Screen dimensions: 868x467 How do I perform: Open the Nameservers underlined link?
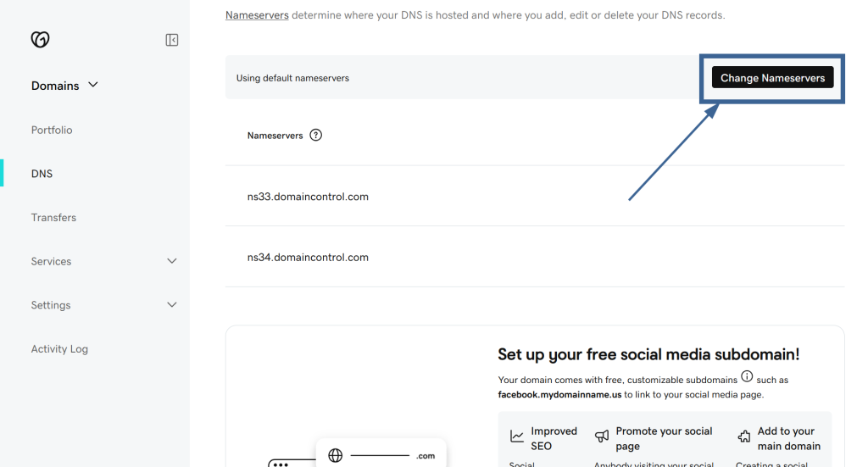coord(257,15)
